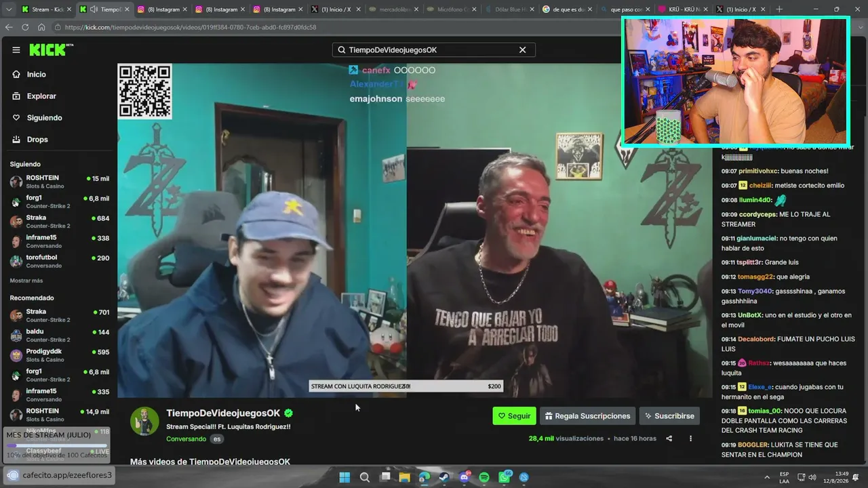Open Discord from the taskbar
The image size is (868, 488).
(465, 477)
